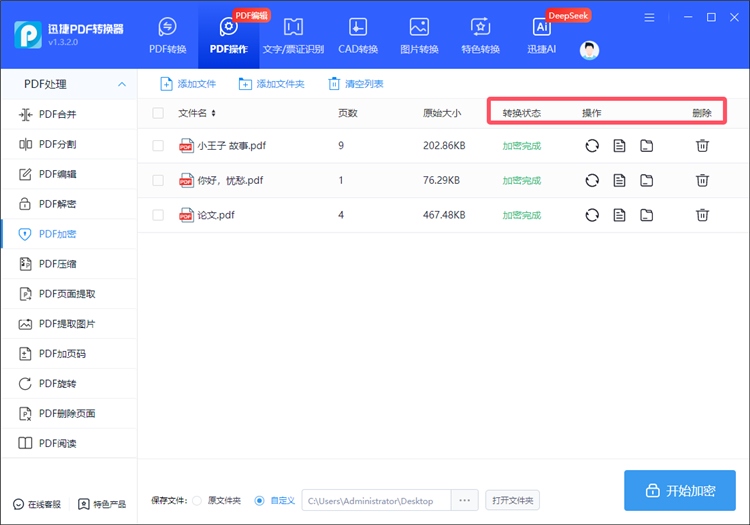
Task: Sort by 文件名 column arrow
Action: coord(213,113)
